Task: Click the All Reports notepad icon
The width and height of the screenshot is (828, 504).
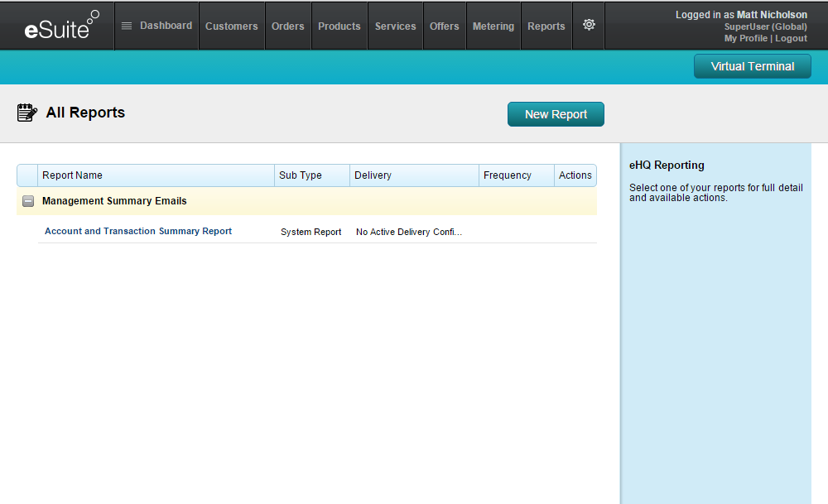Action: point(27,113)
